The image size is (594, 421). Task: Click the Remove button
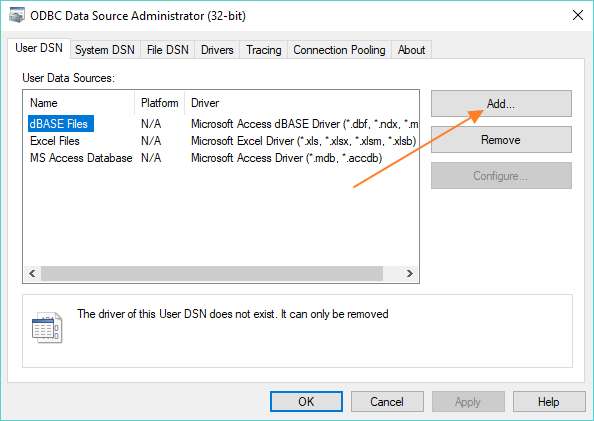click(x=501, y=139)
